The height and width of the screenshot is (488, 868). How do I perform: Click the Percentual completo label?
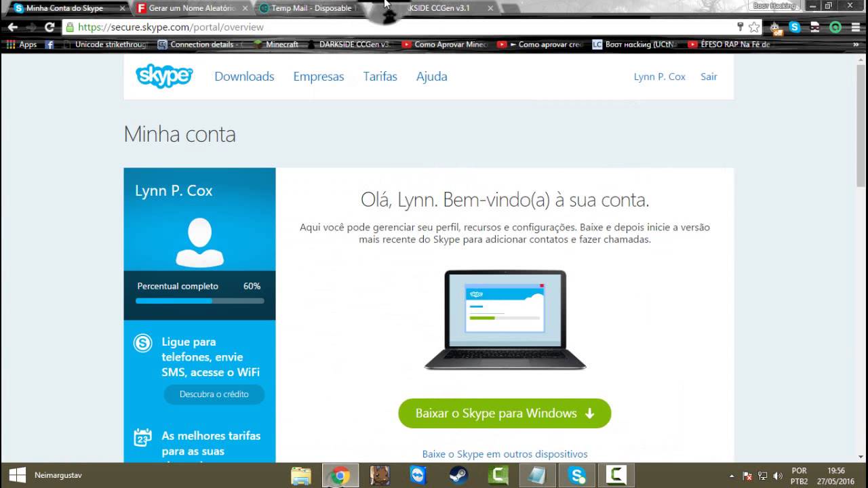178,286
